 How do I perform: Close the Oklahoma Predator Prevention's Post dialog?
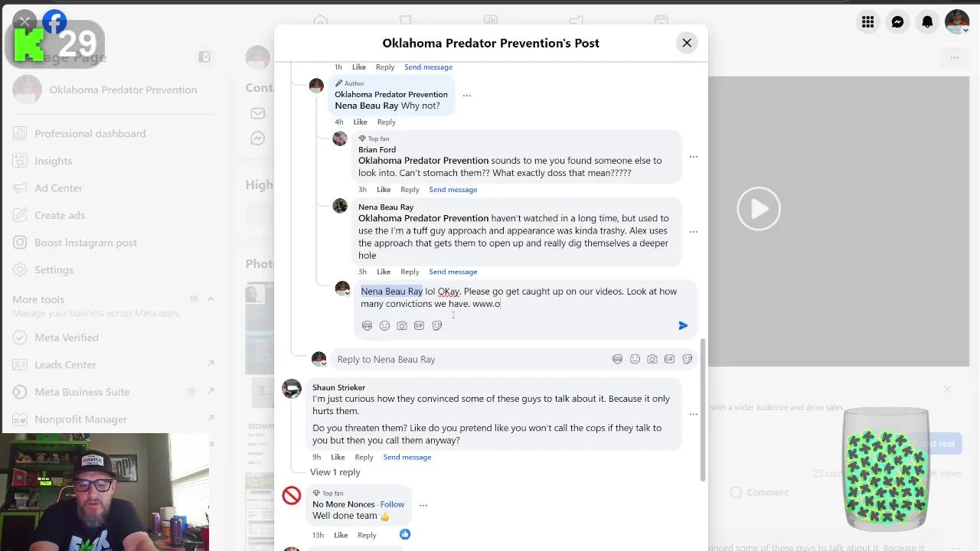(687, 43)
